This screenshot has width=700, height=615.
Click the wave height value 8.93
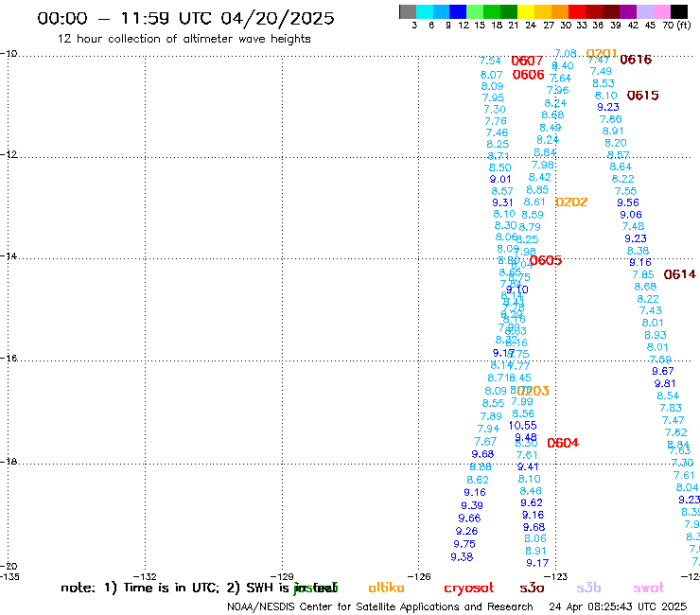click(x=655, y=335)
